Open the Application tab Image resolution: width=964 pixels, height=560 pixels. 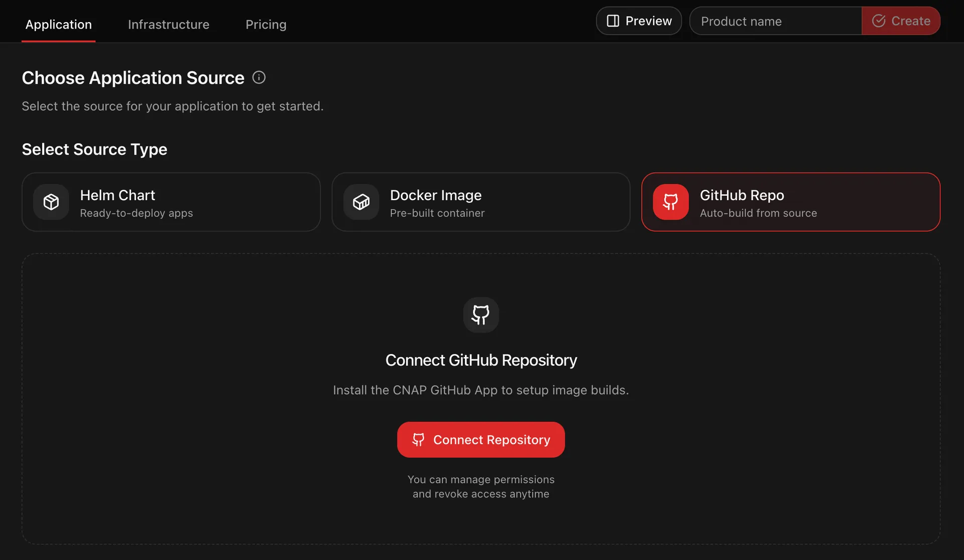pyautogui.click(x=58, y=24)
